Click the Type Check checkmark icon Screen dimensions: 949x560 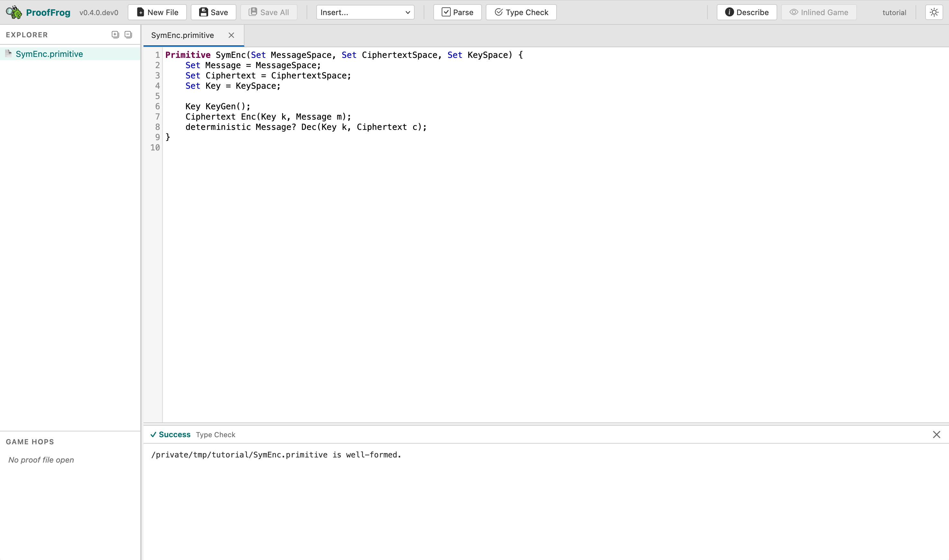(x=499, y=12)
